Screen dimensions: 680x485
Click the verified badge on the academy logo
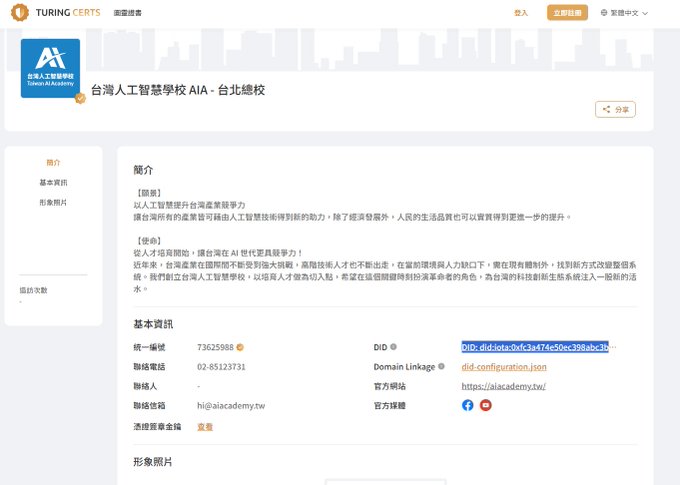pos(80,98)
